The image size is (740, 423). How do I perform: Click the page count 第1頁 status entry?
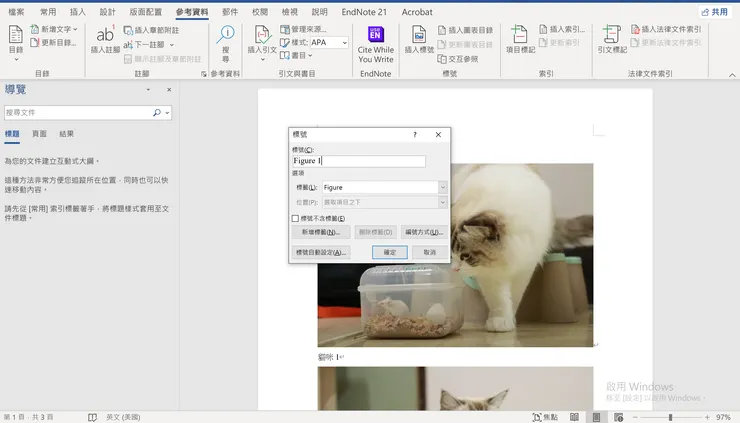[28, 417]
